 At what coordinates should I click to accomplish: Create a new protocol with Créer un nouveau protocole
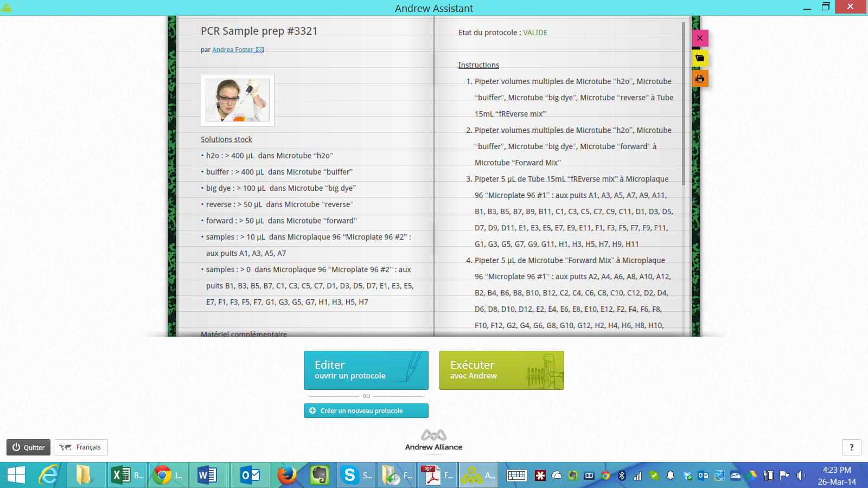[x=366, y=411]
